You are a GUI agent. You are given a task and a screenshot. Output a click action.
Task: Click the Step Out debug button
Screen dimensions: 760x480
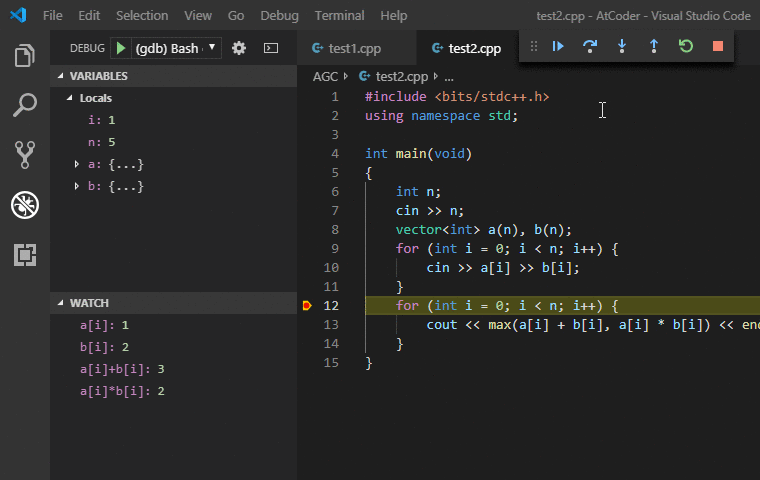click(654, 46)
